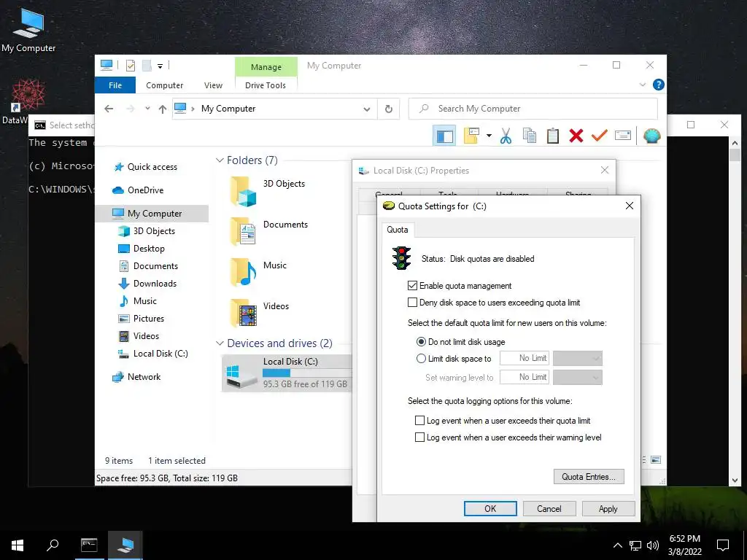Open the address bar history dropdown

367,109
